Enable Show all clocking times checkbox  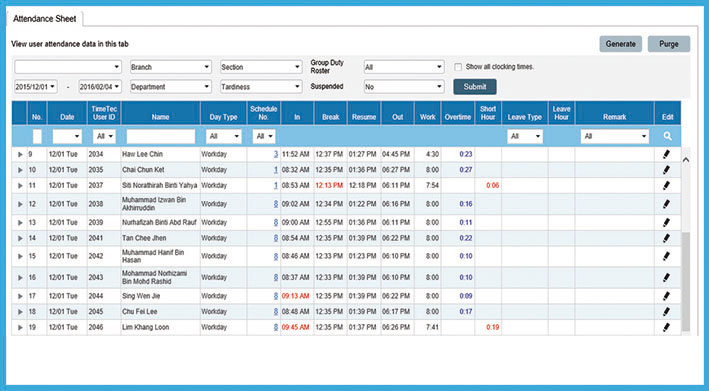[458, 67]
